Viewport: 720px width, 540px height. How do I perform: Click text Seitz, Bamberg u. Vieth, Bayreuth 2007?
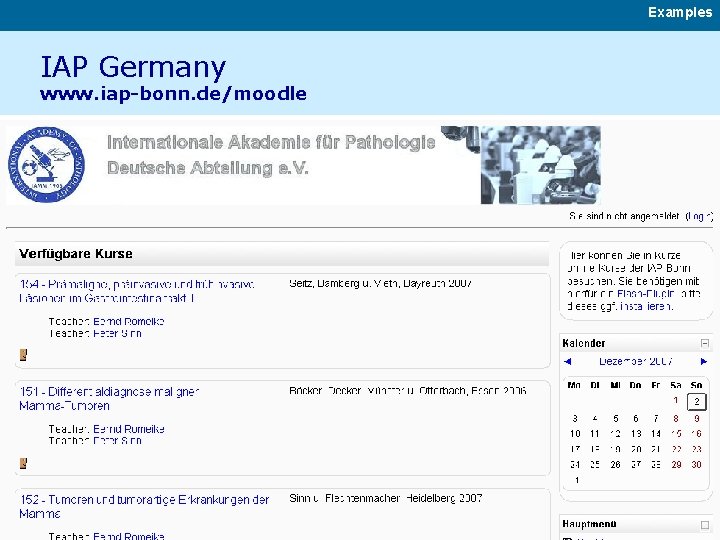pyautogui.click(x=380, y=283)
